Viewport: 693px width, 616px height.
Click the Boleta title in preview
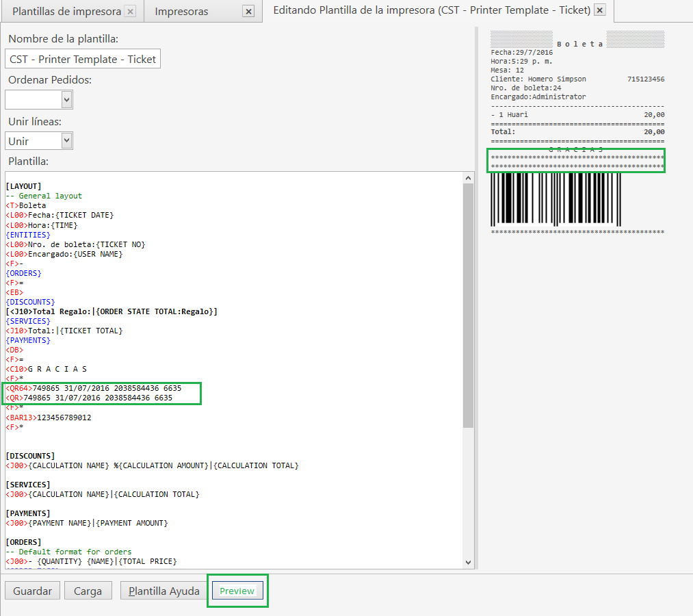coord(579,44)
